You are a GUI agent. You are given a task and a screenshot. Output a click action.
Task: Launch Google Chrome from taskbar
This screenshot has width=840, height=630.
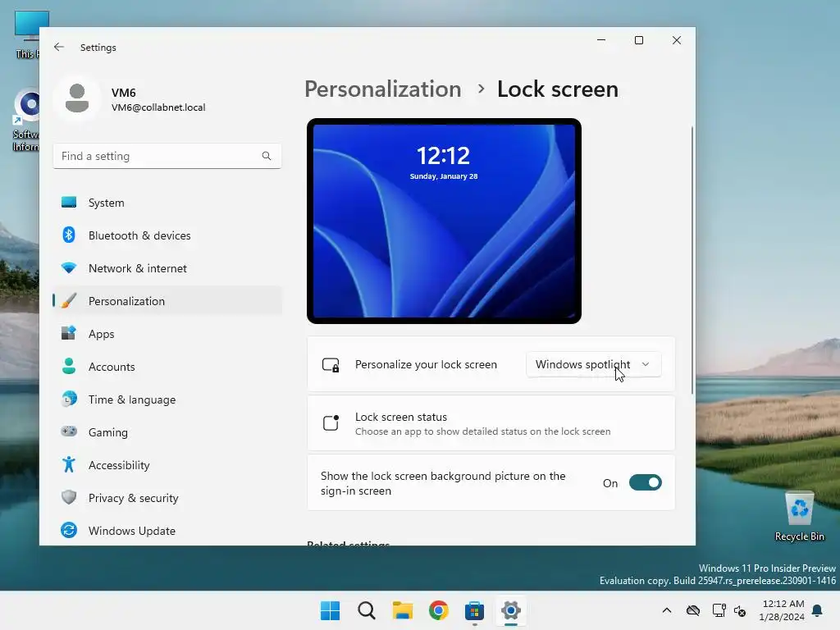pos(438,610)
